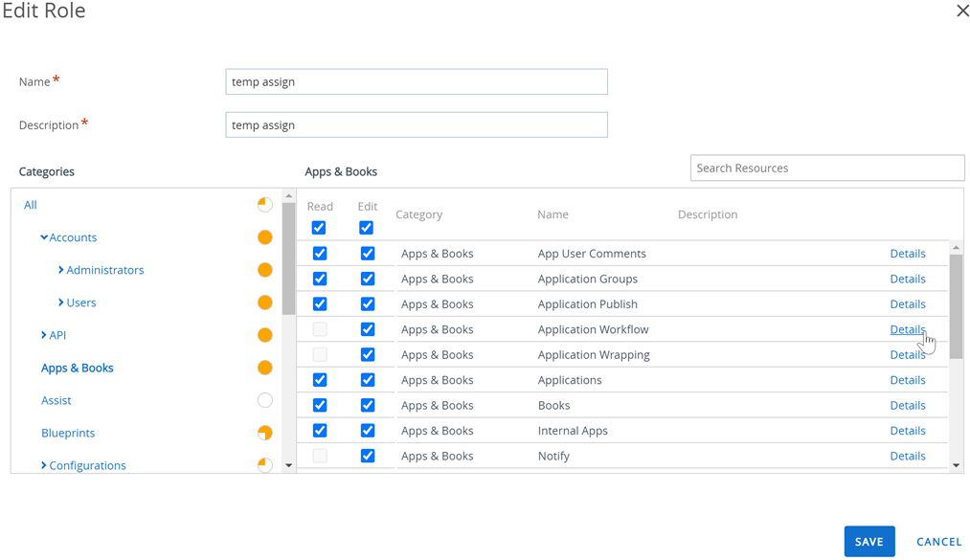
Task: Check Read for Application Workflow
Action: click(x=320, y=329)
